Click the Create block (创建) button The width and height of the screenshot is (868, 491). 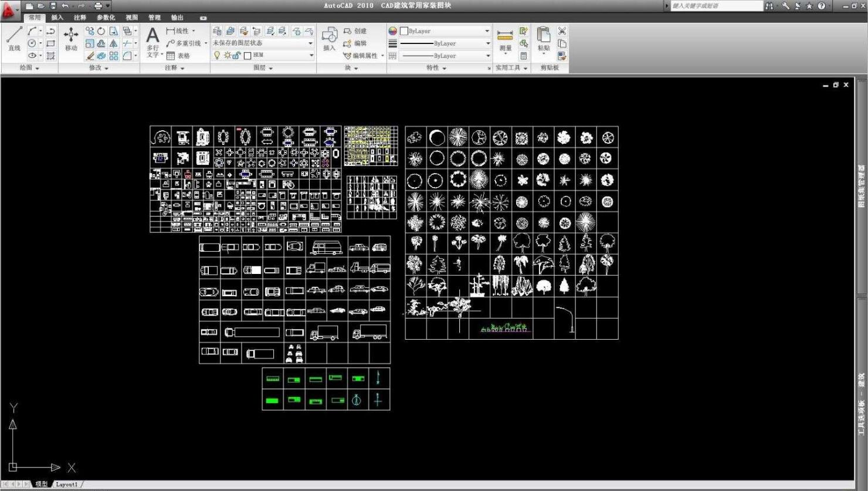point(355,31)
